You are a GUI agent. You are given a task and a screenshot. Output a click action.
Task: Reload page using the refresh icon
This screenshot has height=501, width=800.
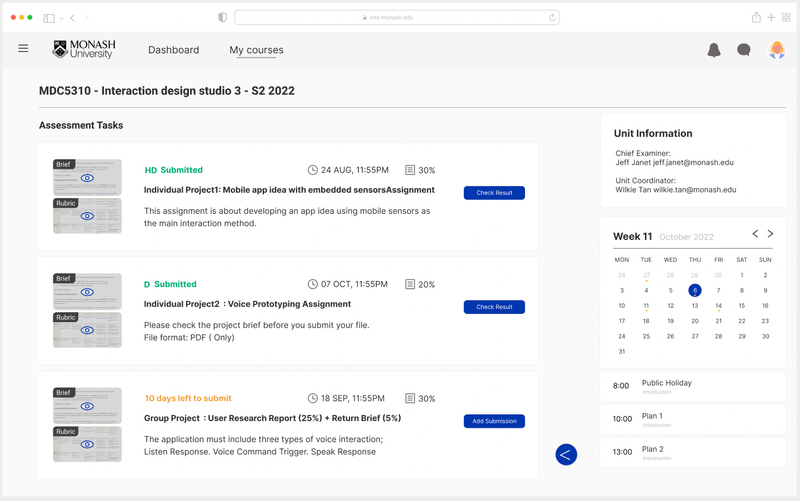(x=552, y=17)
